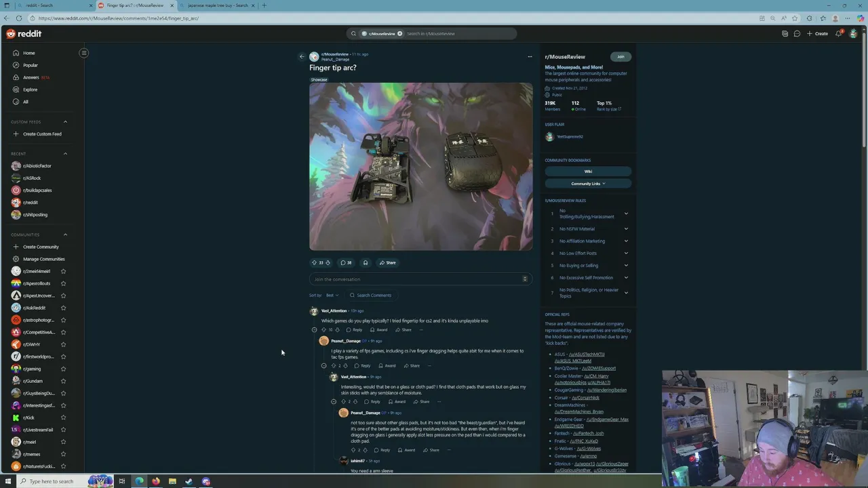Open Manage Communities
The width and height of the screenshot is (868, 488).
pos(40,259)
